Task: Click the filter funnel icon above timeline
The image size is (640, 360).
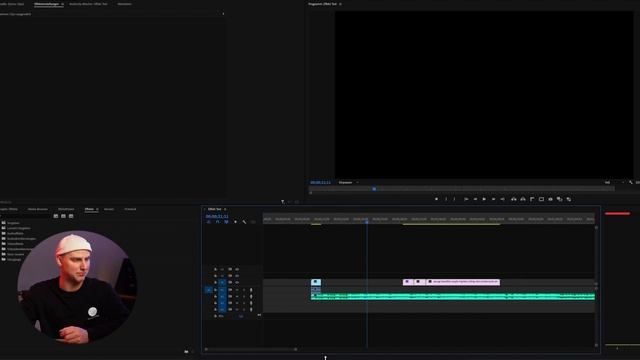Action: coord(282,202)
